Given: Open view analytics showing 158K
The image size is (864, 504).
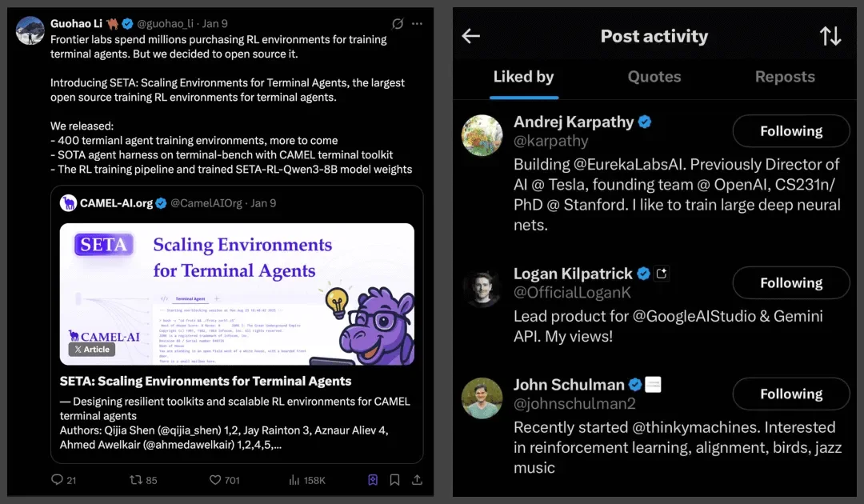Looking at the screenshot, I should click(294, 480).
